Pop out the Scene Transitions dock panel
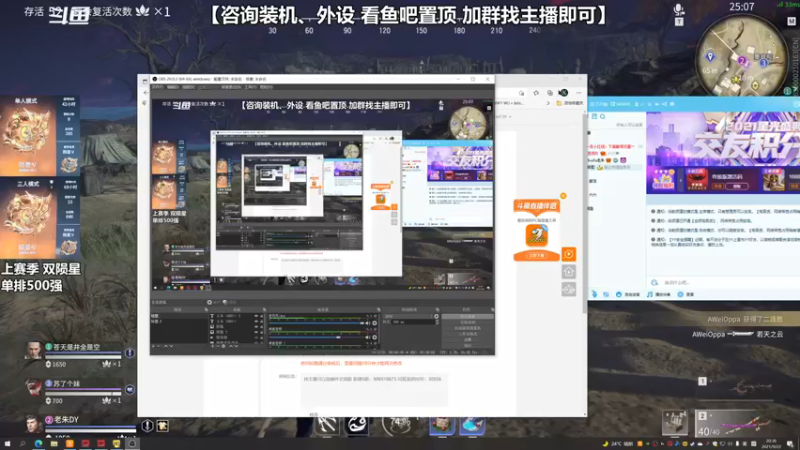Screen dimensions: 800x450 click(x=437, y=310)
